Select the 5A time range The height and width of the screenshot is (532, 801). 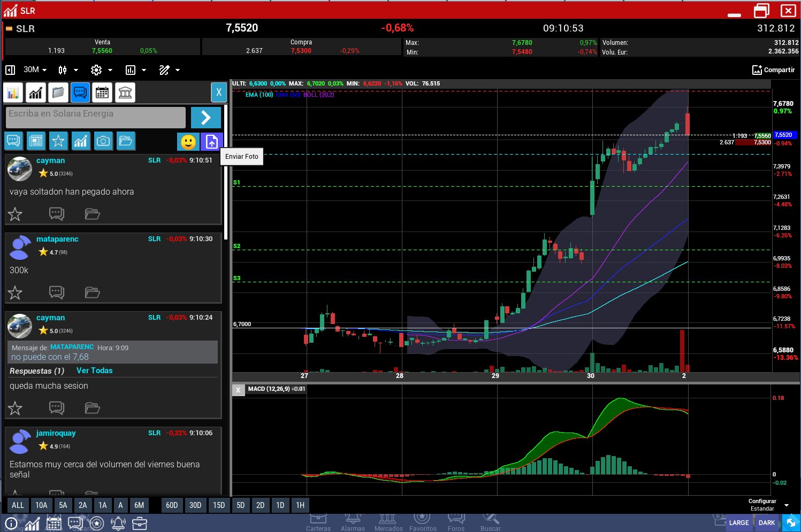(63, 505)
